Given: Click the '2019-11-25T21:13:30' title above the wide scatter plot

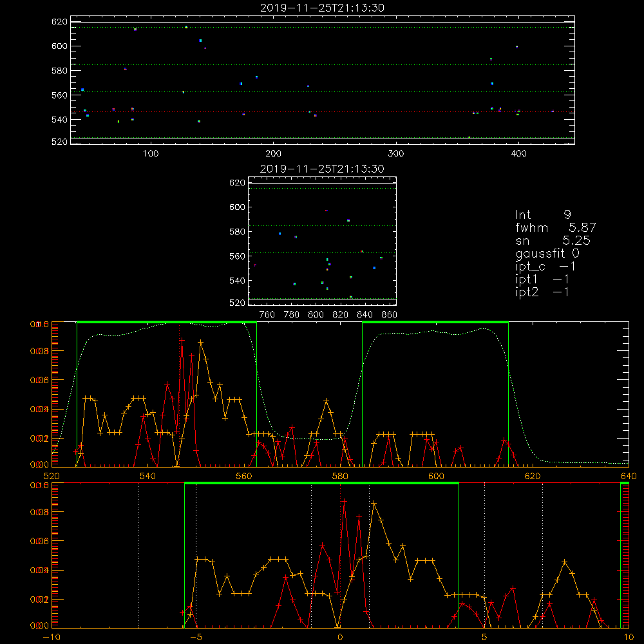Looking at the screenshot, I should click(x=322, y=8).
